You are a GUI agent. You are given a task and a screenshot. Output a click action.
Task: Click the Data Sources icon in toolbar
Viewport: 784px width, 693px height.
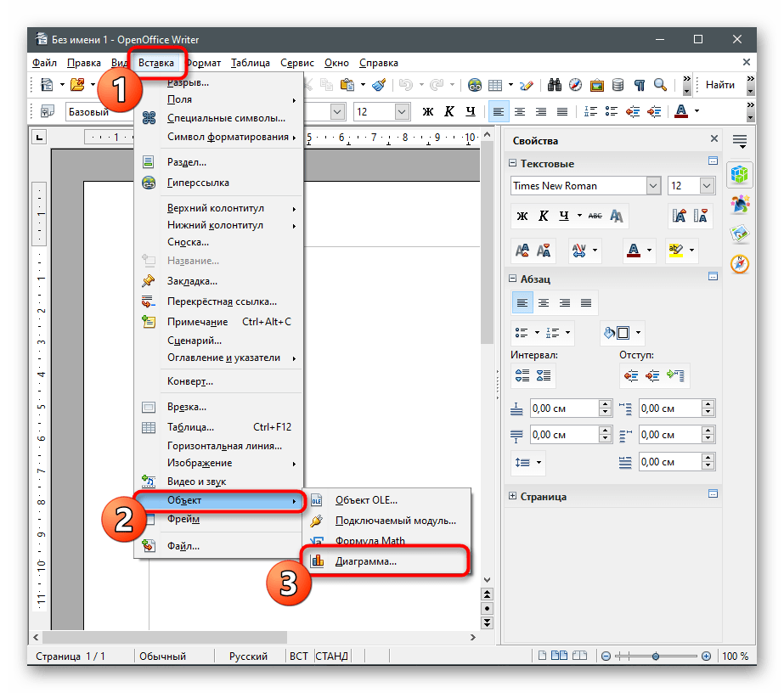pyautogui.click(x=618, y=85)
